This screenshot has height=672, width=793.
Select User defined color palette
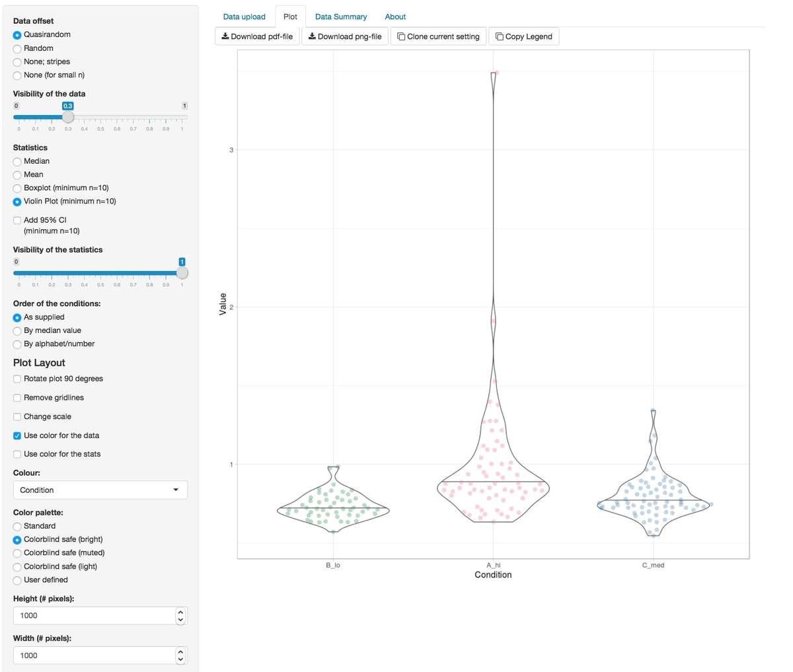tap(17, 580)
